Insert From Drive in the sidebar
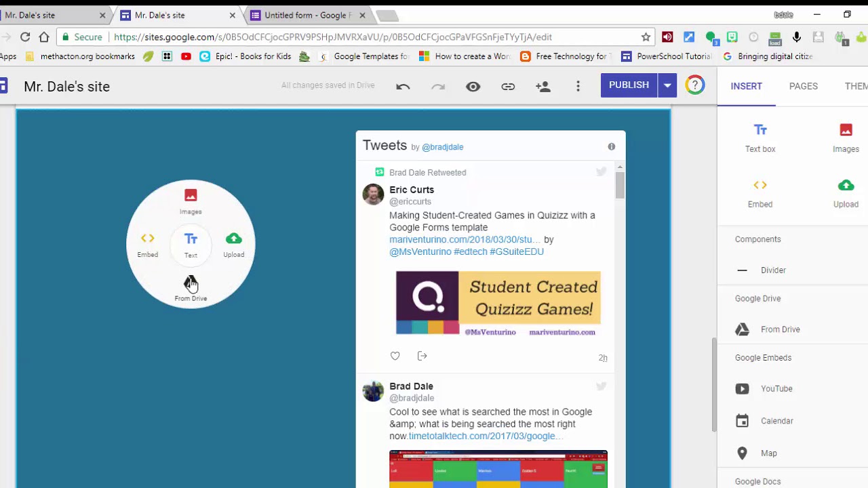This screenshot has height=488, width=868. point(768,329)
